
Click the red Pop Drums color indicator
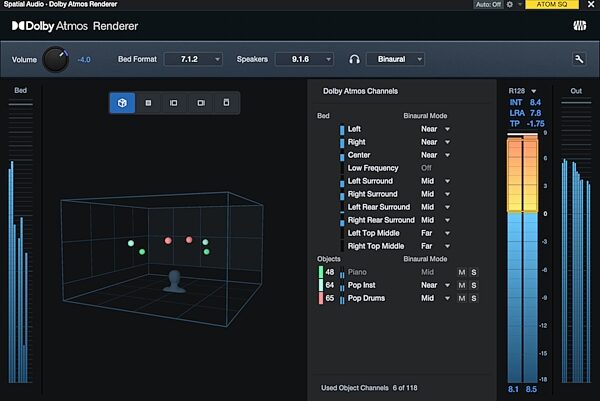pos(321,298)
